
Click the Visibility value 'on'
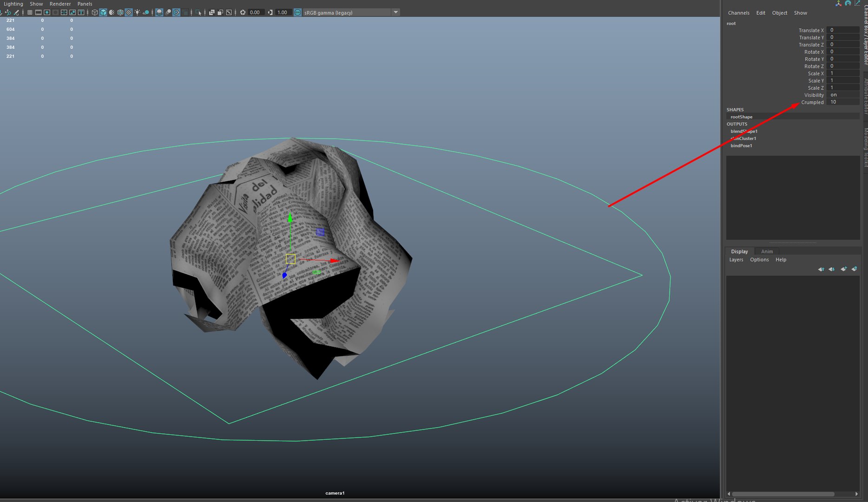843,95
